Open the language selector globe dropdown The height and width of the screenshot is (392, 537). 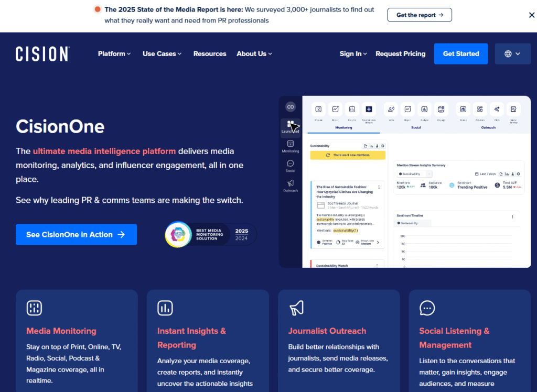click(512, 53)
